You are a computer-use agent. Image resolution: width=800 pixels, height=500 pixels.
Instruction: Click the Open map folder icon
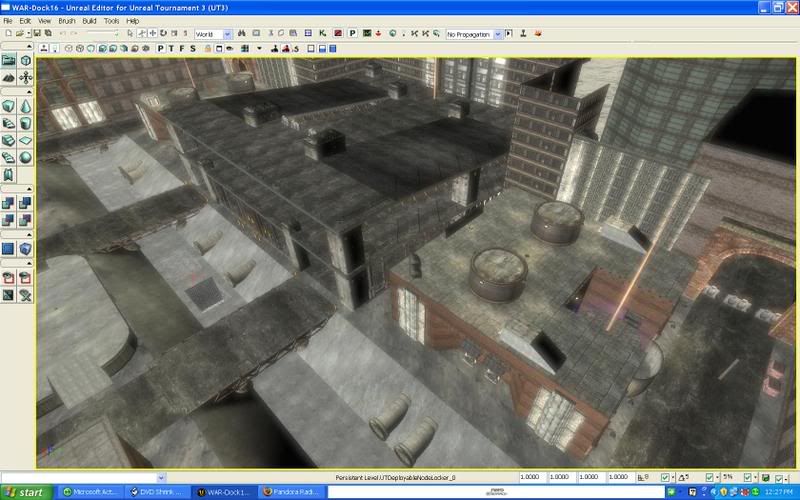19,33
